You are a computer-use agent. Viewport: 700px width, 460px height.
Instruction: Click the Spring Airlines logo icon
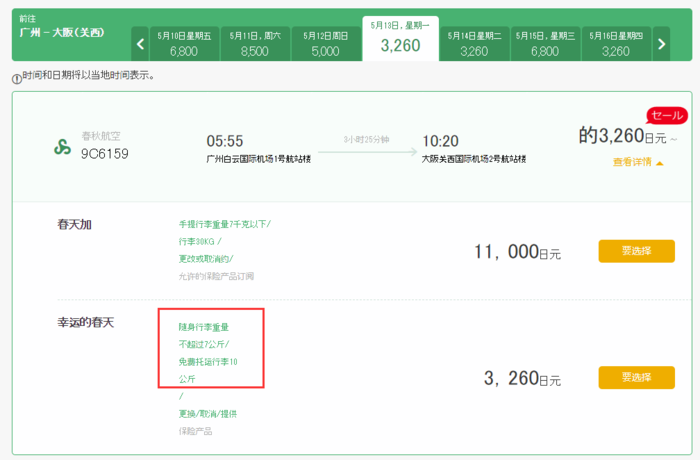click(x=62, y=147)
